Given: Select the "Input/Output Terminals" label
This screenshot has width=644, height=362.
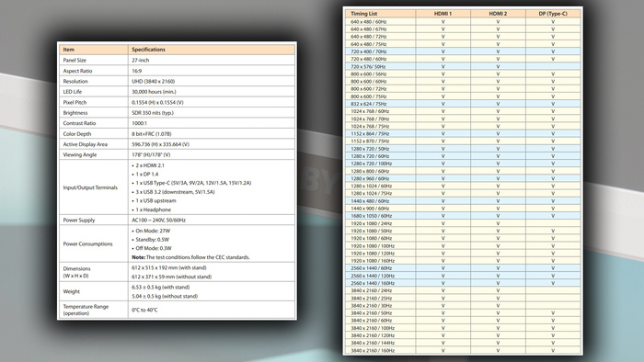Looking at the screenshot, I should pos(90,187).
